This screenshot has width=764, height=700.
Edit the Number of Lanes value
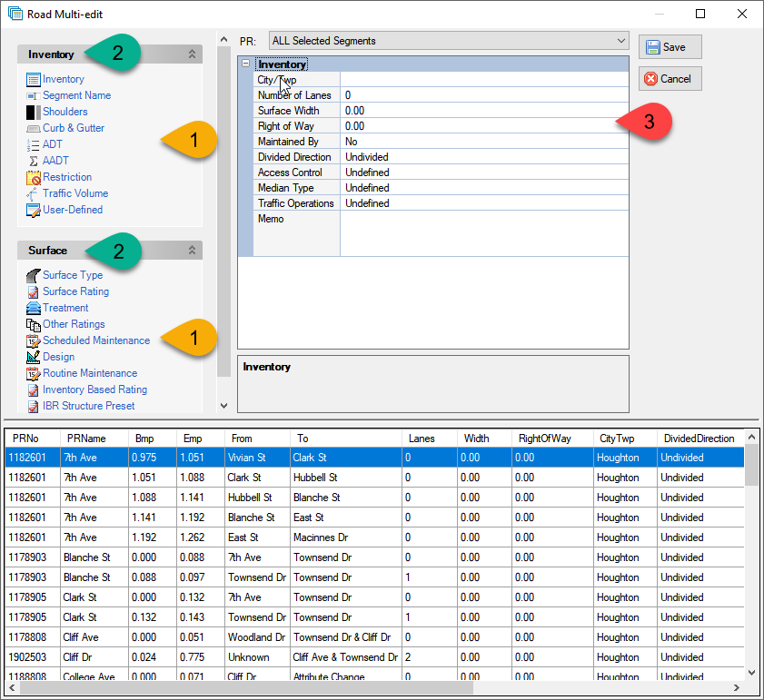pyautogui.click(x=484, y=95)
